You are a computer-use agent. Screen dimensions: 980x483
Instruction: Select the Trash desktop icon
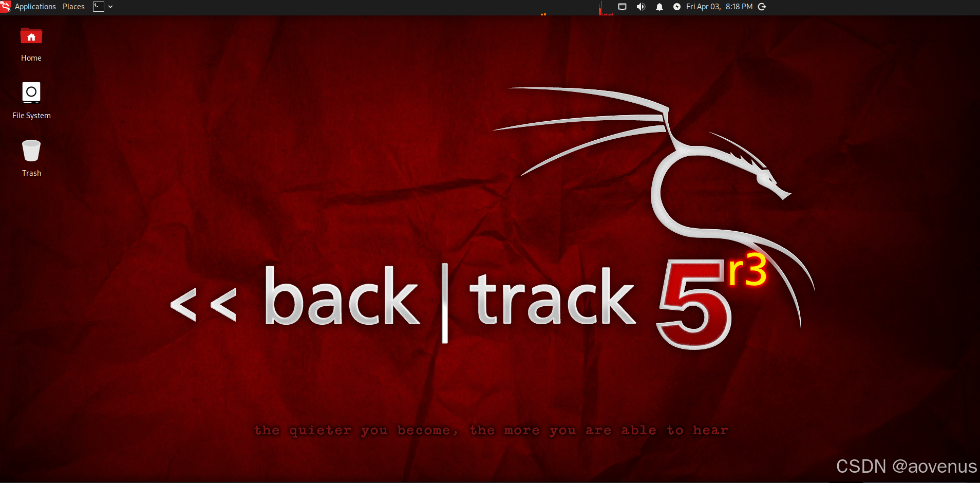(31, 151)
